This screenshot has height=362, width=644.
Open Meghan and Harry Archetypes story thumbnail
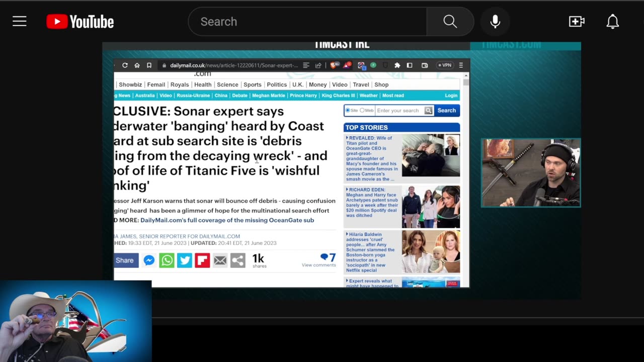point(431,207)
